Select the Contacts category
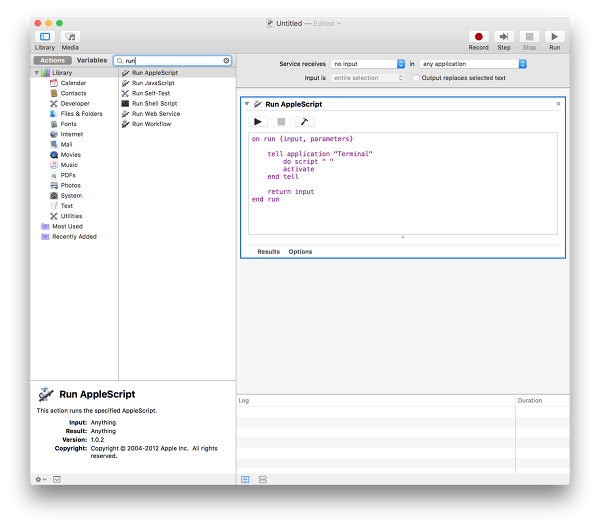 tap(73, 93)
